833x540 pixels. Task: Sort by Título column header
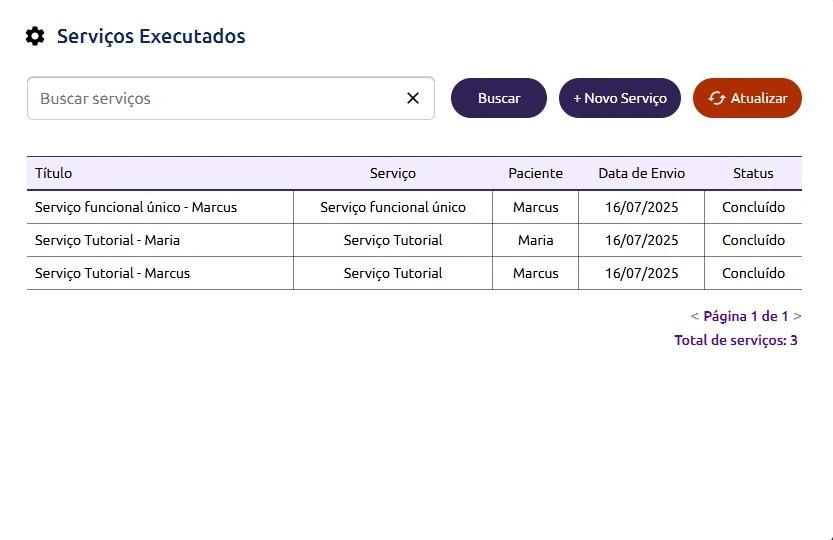54,173
